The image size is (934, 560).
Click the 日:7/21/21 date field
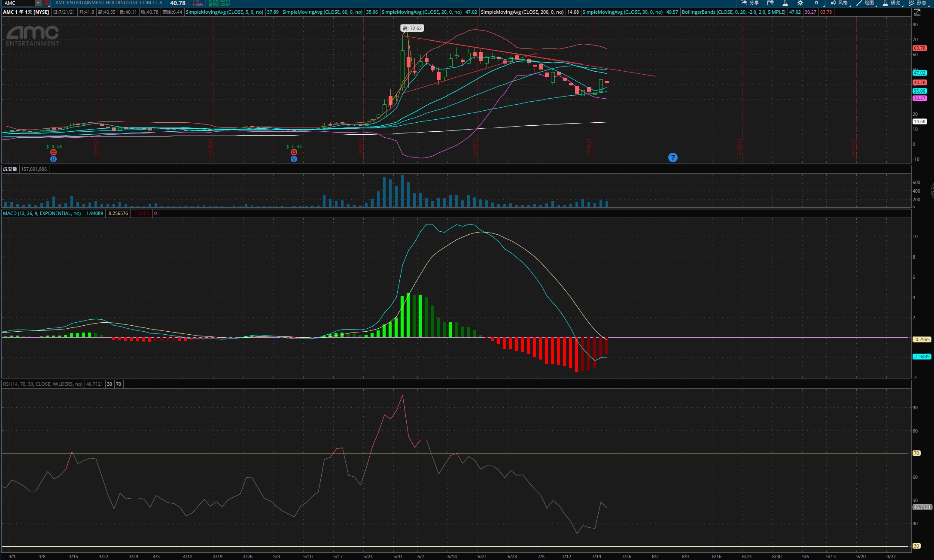point(64,12)
